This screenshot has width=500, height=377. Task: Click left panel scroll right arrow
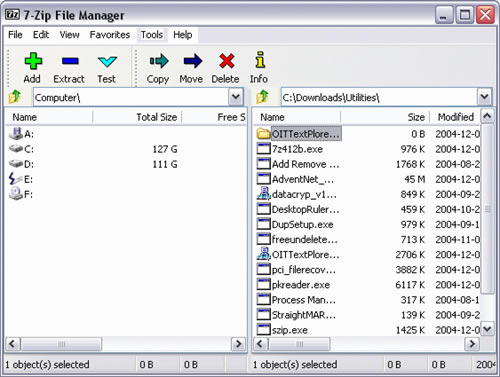click(238, 344)
